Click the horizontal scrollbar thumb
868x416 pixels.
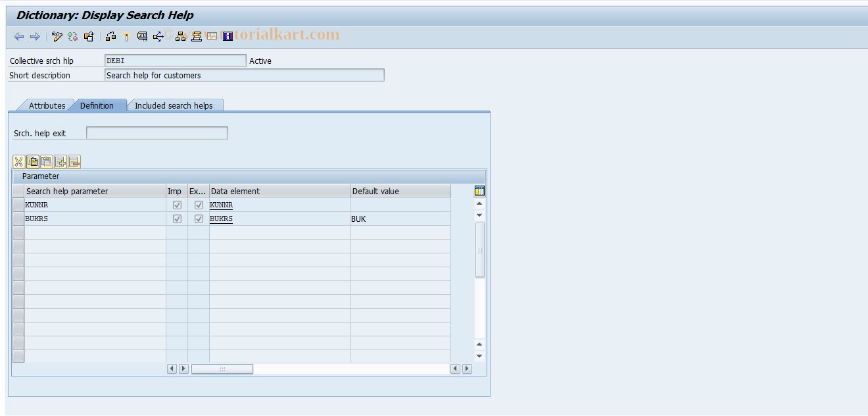[222, 369]
